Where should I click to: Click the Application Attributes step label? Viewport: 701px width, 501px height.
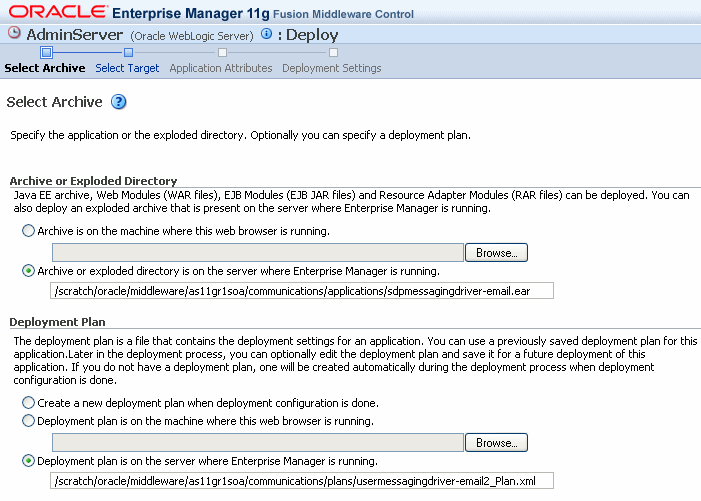point(221,68)
